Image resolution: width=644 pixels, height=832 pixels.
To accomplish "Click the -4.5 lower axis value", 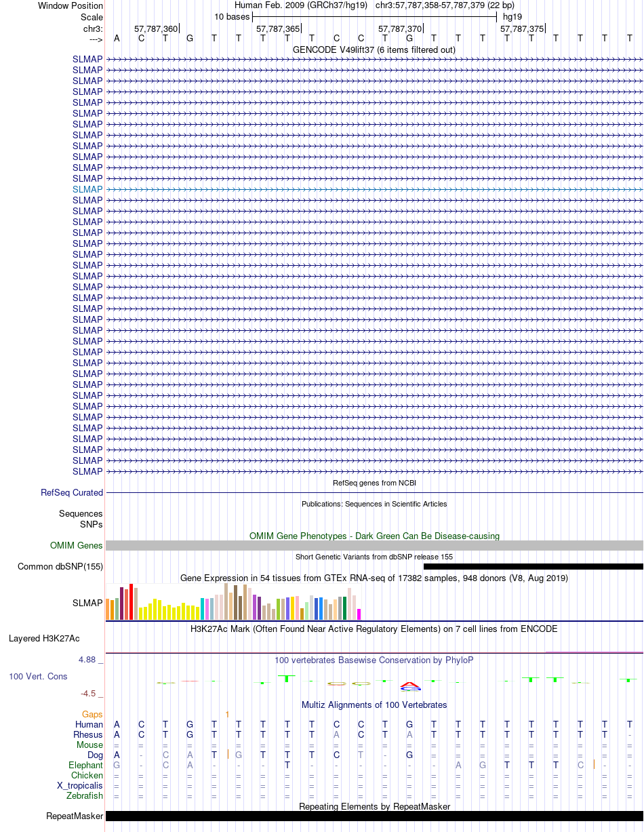I will (92, 693).
